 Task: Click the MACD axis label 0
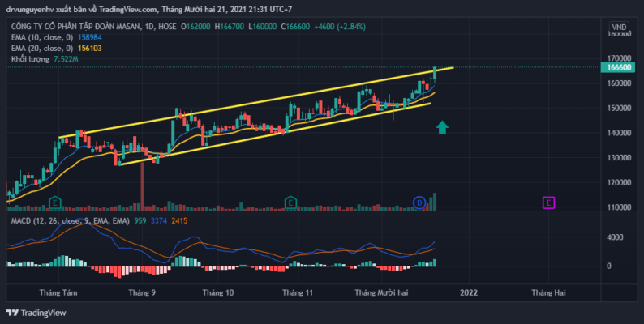pyautogui.click(x=611, y=266)
